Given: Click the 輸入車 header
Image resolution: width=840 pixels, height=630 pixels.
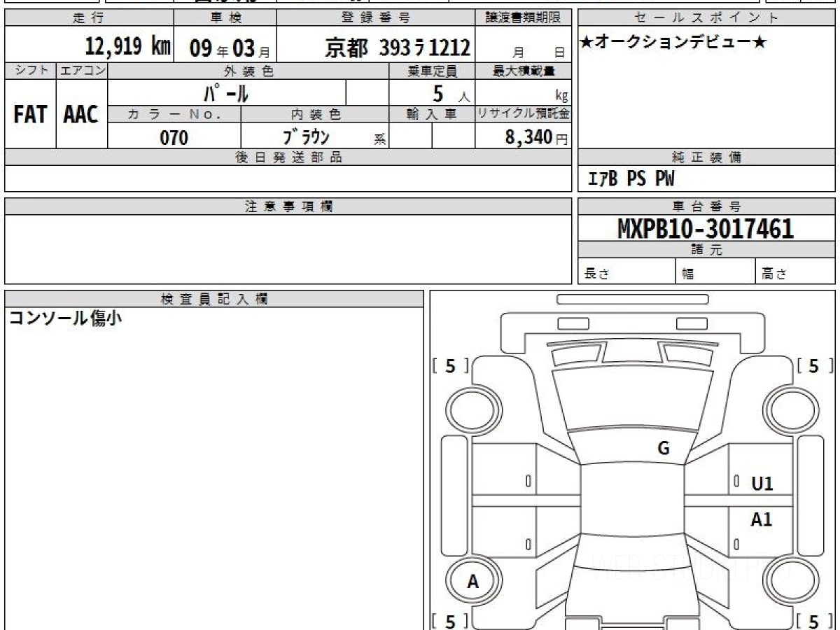Looking at the screenshot, I should click(x=432, y=115).
